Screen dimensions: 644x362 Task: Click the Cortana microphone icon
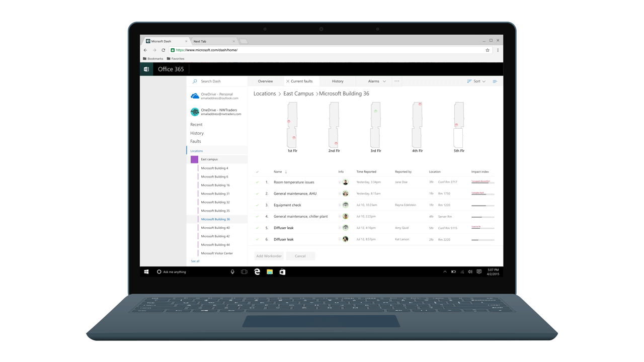pyautogui.click(x=232, y=272)
